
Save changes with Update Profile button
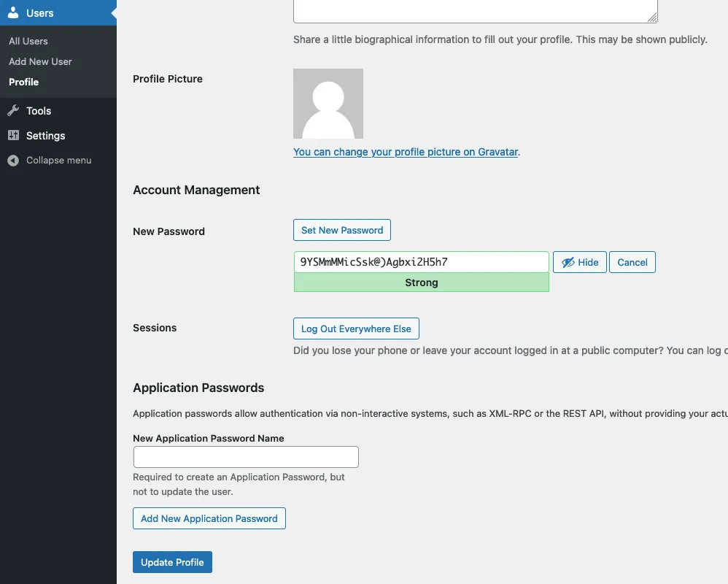tap(172, 562)
